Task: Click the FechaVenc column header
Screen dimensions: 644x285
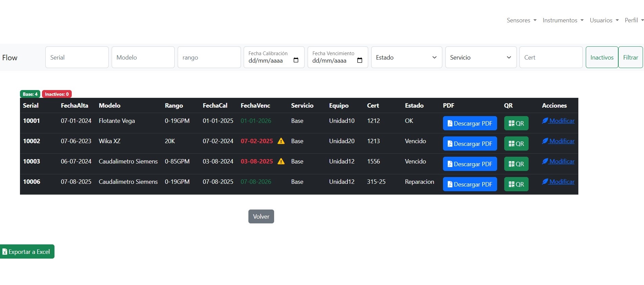Action: coord(255,105)
